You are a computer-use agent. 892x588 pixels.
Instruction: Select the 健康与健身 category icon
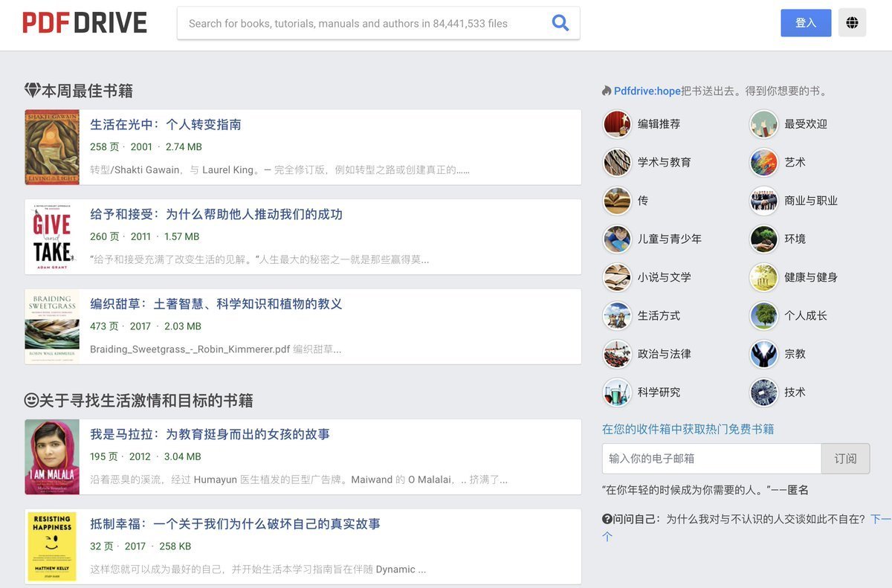click(x=763, y=277)
